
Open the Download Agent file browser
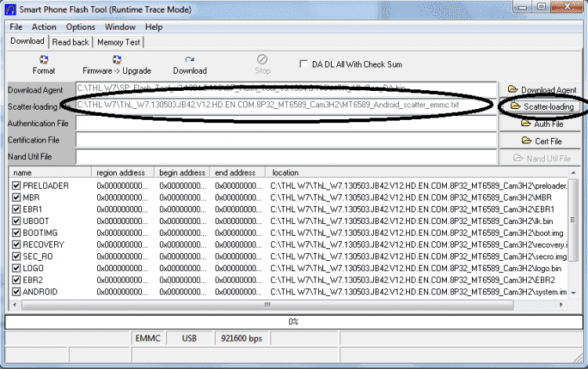pos(540,89)
